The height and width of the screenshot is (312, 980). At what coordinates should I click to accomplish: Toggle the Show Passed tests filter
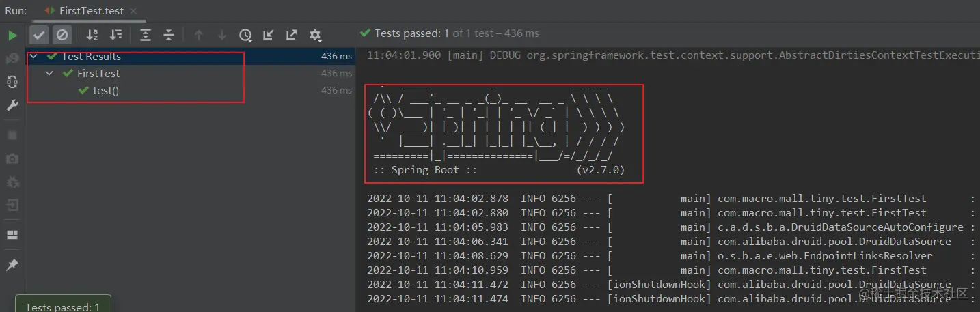click(x=40, y=35)
